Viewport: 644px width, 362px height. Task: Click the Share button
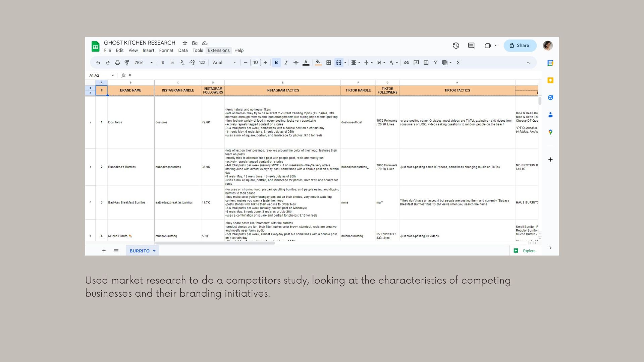point(520,46)
